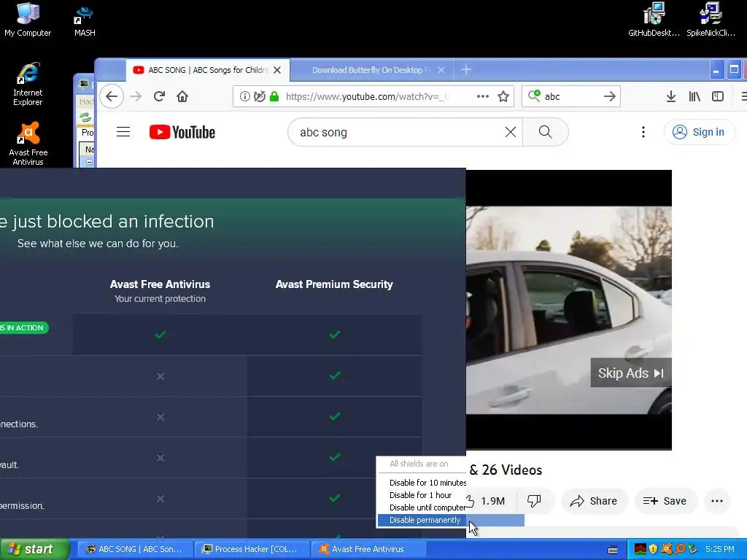Open the tracking protection shield icon
Viewport: 747px width, 560px height.
click(x=259, y=97)
